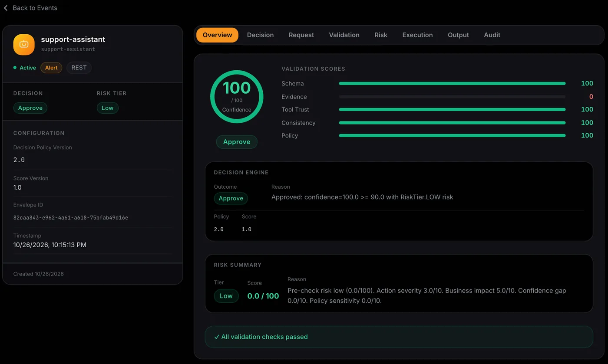The image size is (608, 364).
Task: Click the back chevron arrow icon
Action: (6, 8)
